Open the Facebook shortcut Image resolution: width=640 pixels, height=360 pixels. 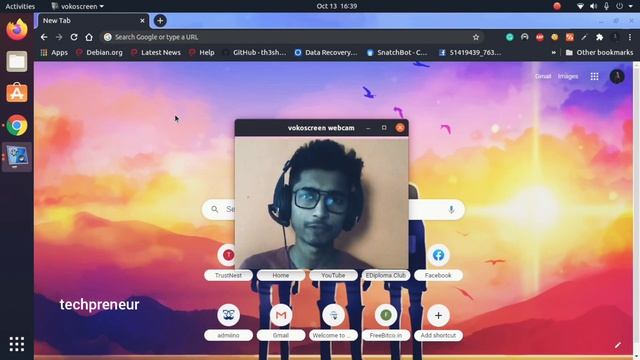pyautogui.click(x=438, y=262)
